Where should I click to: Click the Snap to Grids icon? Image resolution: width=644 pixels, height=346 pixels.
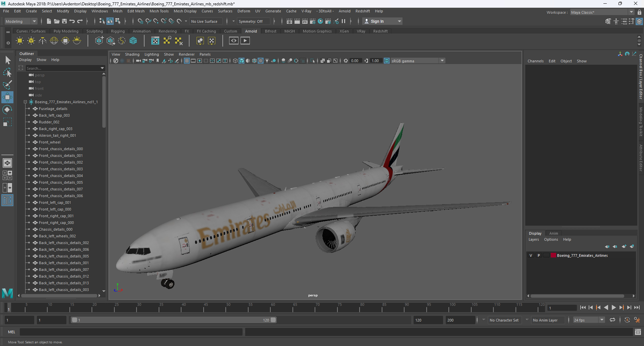[x=141, y=21]
